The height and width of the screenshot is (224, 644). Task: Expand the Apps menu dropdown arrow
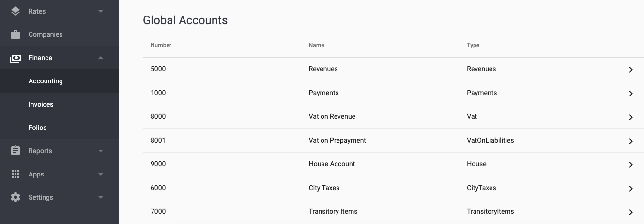[x=101, y=174]
